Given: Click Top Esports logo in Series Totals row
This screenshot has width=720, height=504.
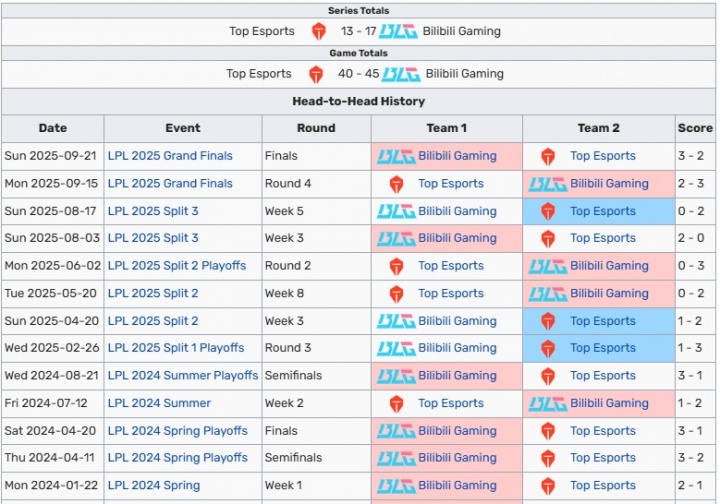Looking at the screenshot, I should (319, 31).
